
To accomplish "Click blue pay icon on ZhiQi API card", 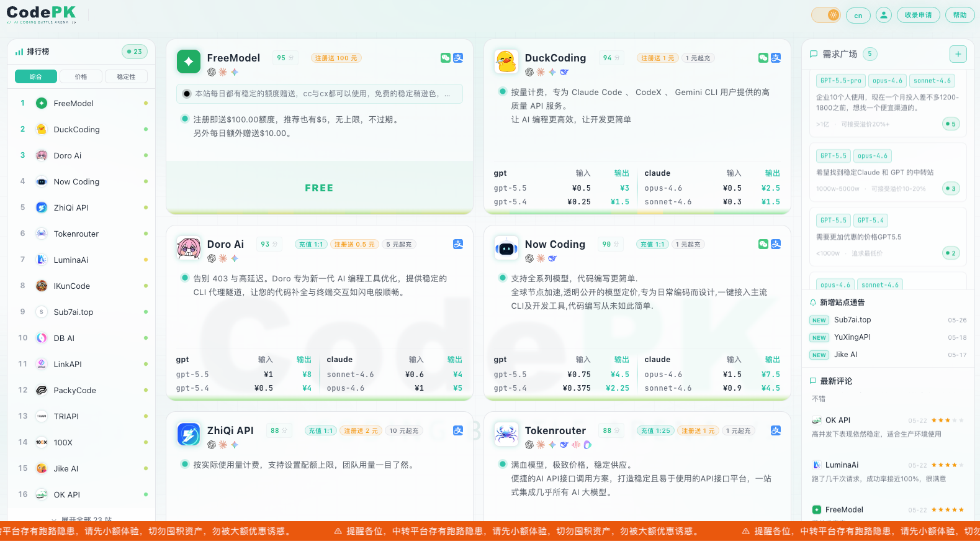I will pyautogui.click(x=458, y=430).
